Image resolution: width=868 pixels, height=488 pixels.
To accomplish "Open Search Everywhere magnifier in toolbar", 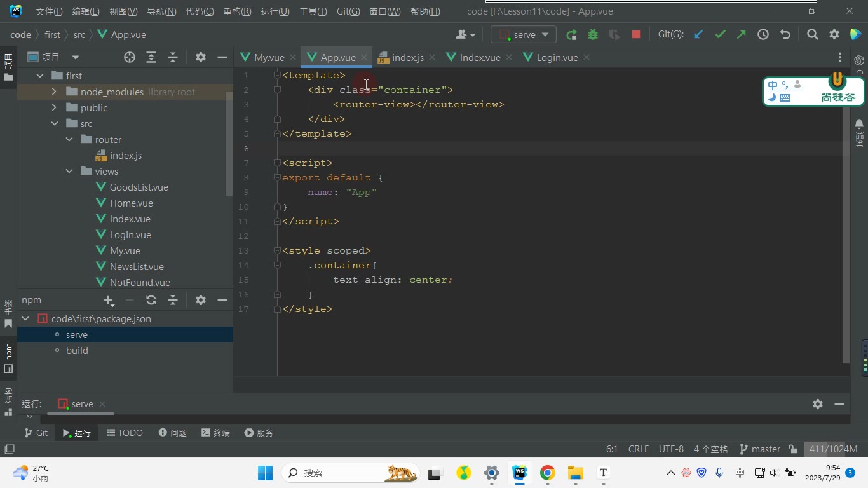I will (x=812, y=34).
